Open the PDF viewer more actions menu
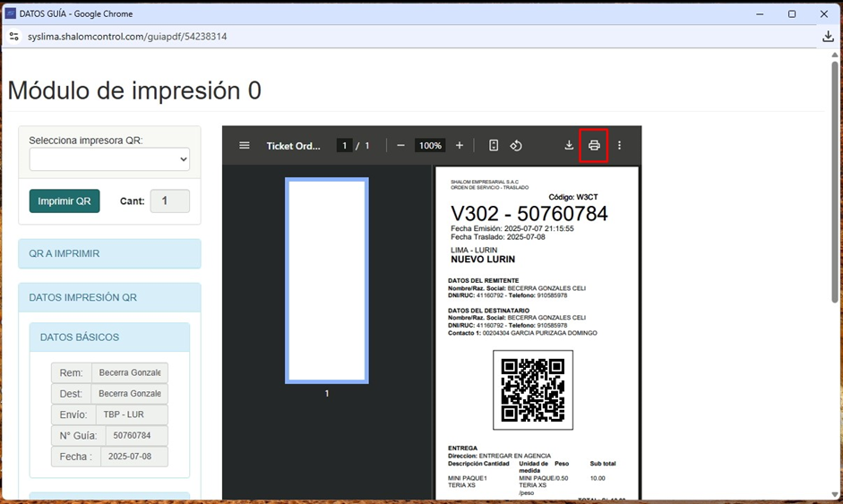Screen dimensions: 843x504 click(619, 146)
